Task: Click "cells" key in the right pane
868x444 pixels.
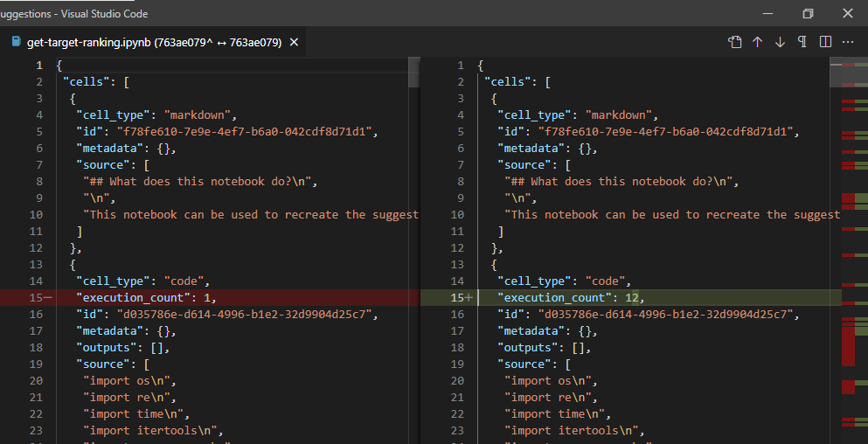Action: 508,82
